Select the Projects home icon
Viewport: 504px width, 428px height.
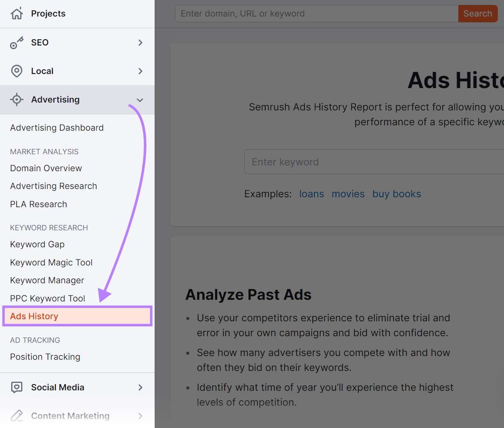(x=17, y=13)
